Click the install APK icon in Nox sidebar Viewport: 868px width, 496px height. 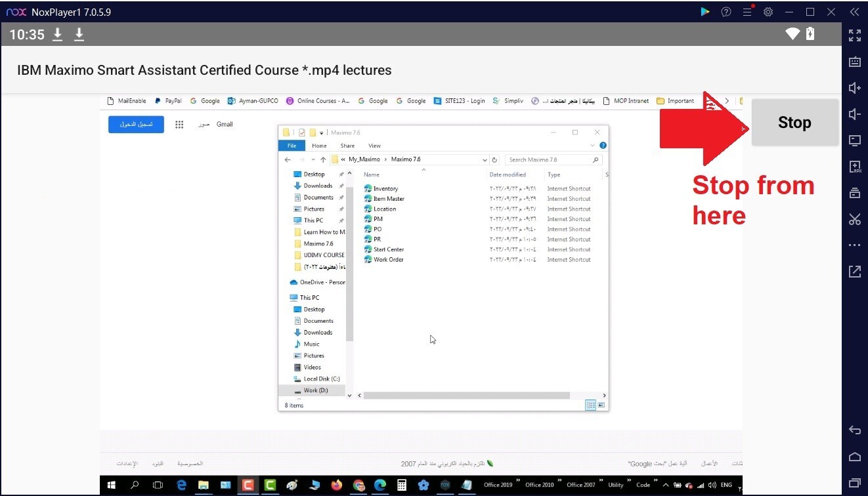(x=854, y=167)
